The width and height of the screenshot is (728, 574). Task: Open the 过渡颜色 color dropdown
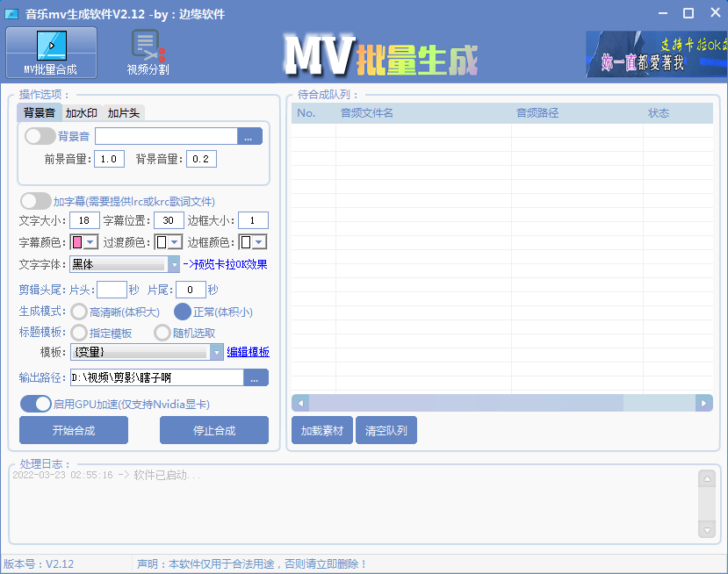pos(174,242)
